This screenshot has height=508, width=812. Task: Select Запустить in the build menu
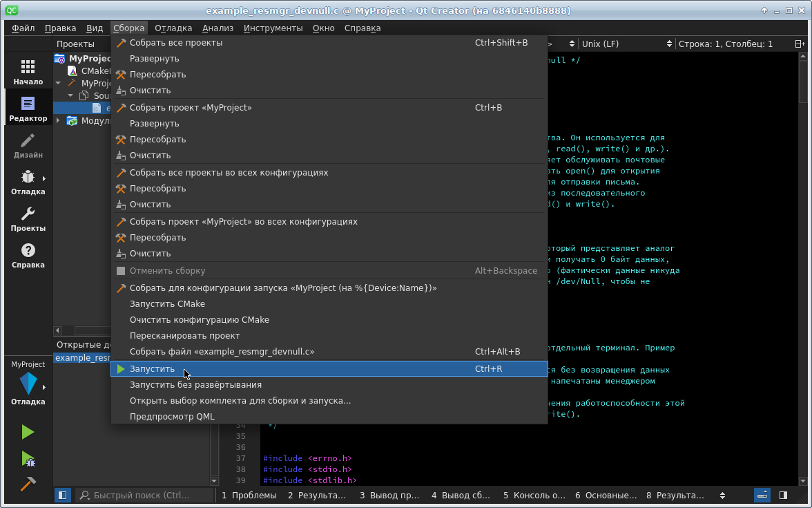(x=153, y=369)
